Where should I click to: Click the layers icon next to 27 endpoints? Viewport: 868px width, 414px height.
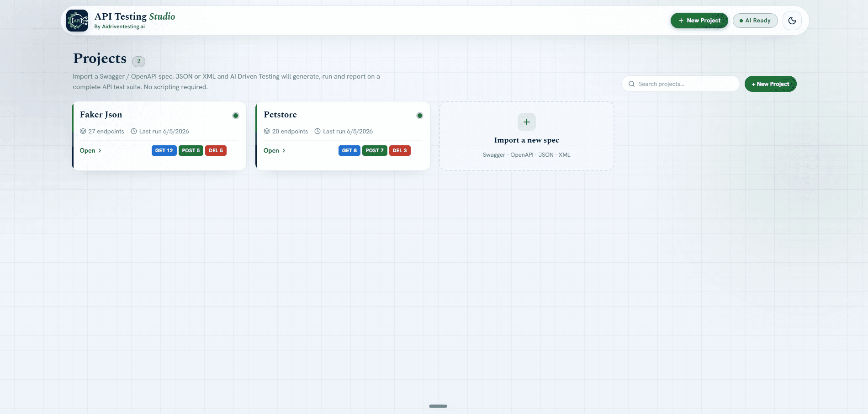pos(83,131)
